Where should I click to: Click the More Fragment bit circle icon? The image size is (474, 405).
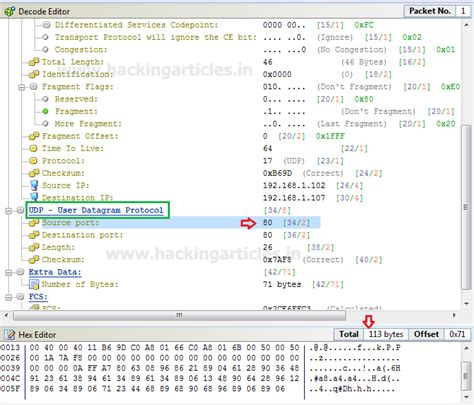(46, 124)
